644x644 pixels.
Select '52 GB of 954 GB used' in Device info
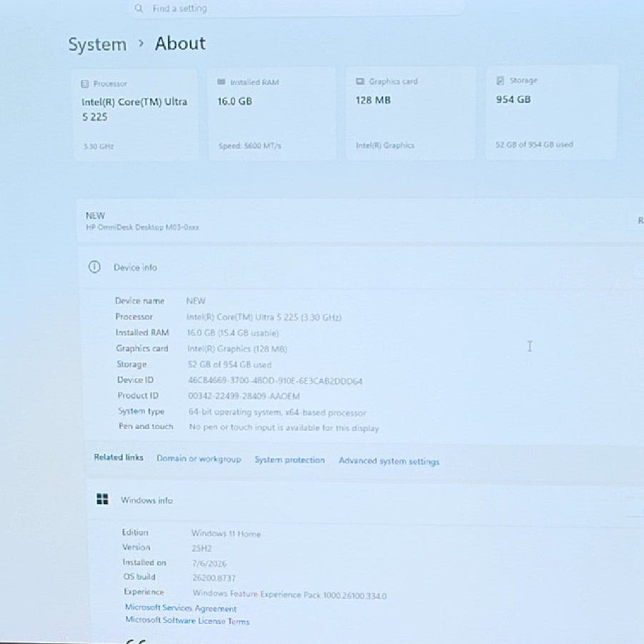pyautogui.click(x=229, y=365)
